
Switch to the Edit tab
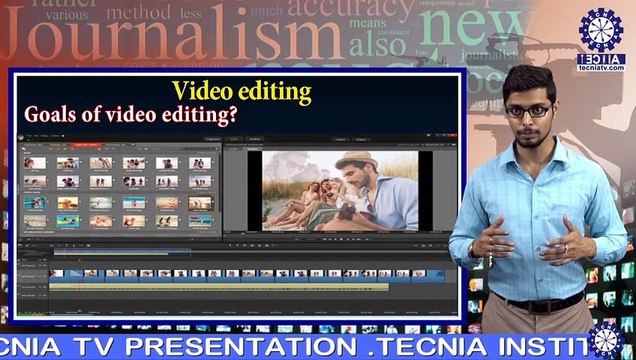(x=234, y=139)
